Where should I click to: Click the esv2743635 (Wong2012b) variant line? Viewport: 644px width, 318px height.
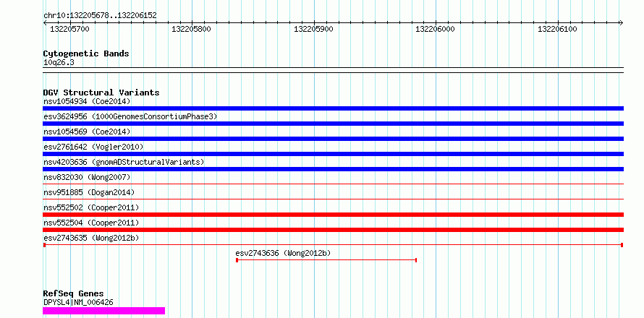(x=333, y=245)
